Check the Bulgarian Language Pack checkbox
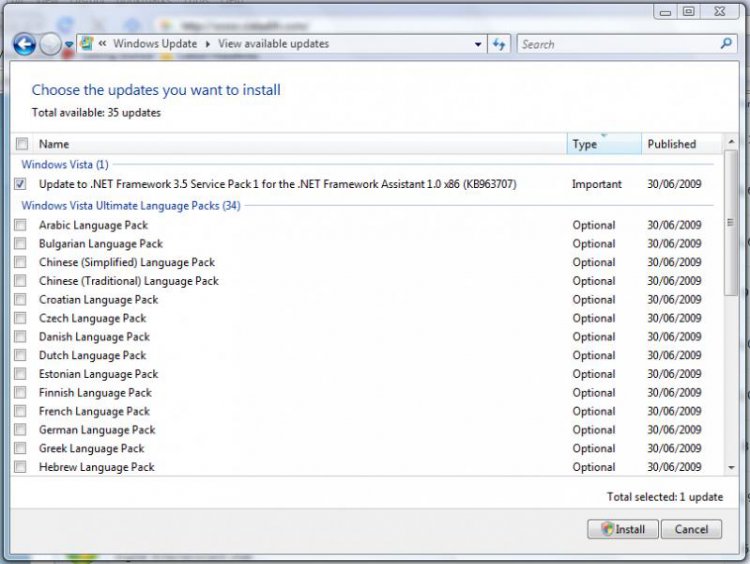The image size is (750, 564). [20, 243]
